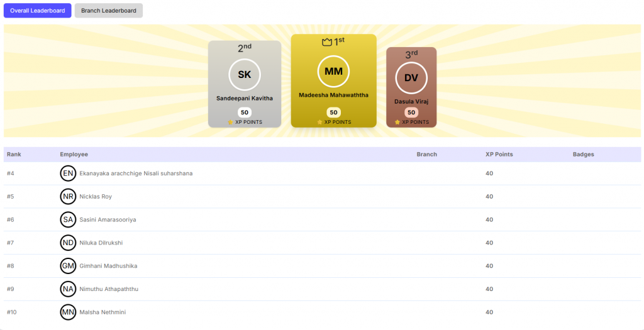Click the SK avatar on the 2nd place card
Image resolution: width=644 pixels, height=330 pixels.
point(245,75)
